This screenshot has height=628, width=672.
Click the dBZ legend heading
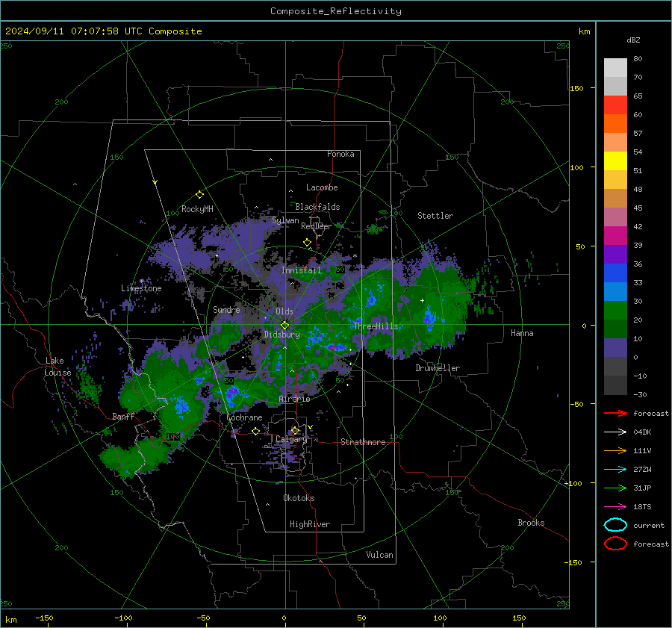pyautogui.click(x=633, y=40)
